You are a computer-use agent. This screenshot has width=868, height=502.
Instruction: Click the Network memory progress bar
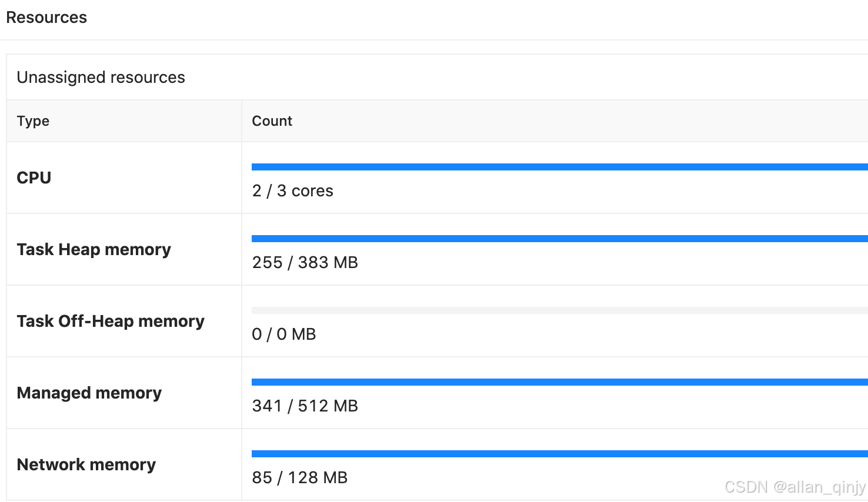tap(529, 453)
